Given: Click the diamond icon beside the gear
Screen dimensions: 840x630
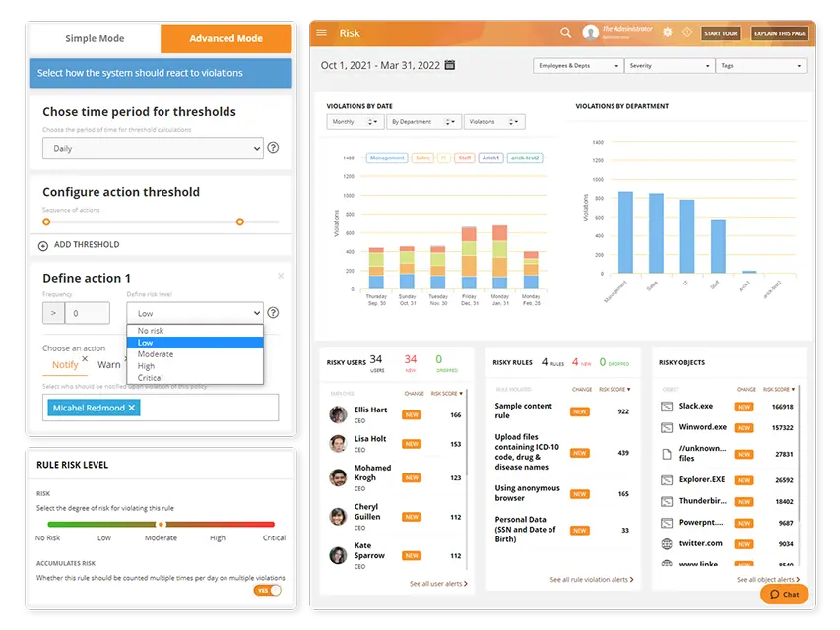Looking at the screenshot, I should [x=687, y=32].
